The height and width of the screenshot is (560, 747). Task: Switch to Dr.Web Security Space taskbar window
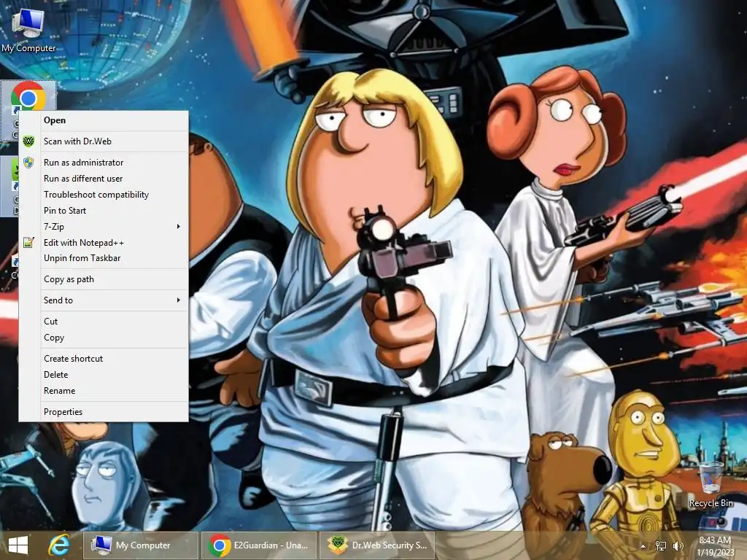(377, 545)
